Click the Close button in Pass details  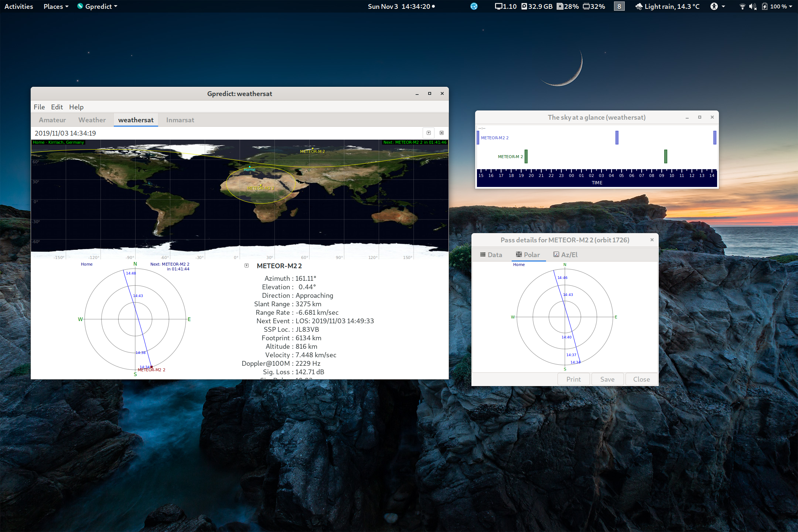click(641, 379)
